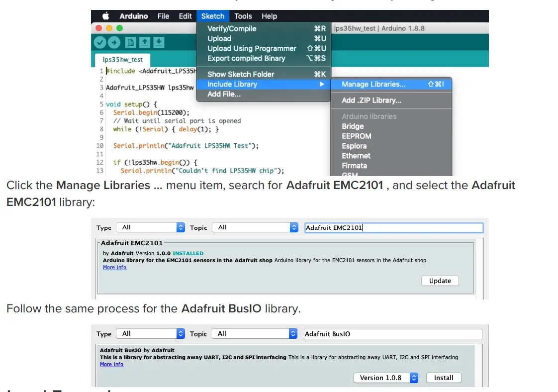Open the Type filter dropdown in Library Manager
Image resolution: width=558 pixels, height=392 pixels.
coord(150,227)
